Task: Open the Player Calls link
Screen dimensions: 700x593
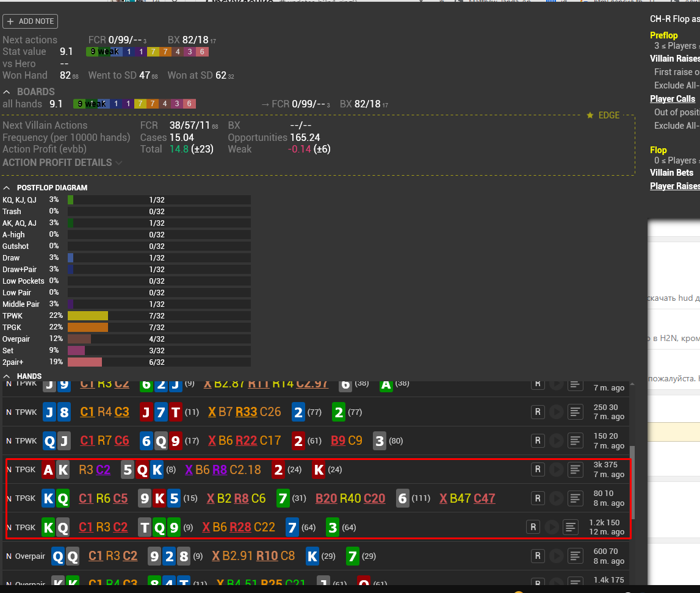Action: click(673, 99)
